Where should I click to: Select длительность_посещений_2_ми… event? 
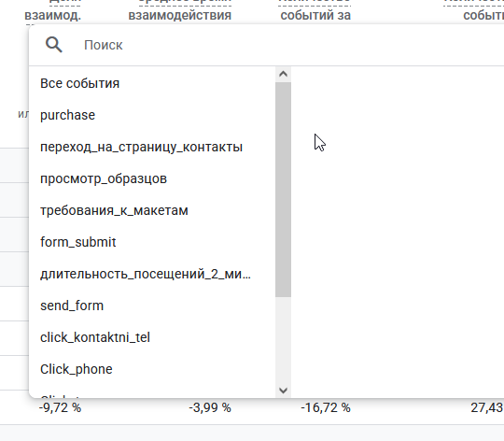(146, 274)
